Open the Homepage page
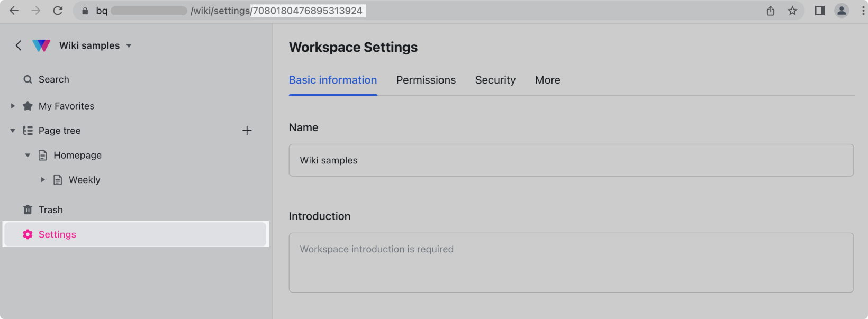868x319 pixels. (77, 156)
